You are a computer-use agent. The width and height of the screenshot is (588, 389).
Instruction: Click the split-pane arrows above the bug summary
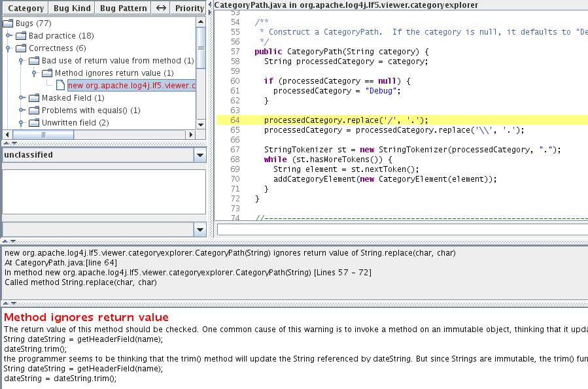pos(9,241)
